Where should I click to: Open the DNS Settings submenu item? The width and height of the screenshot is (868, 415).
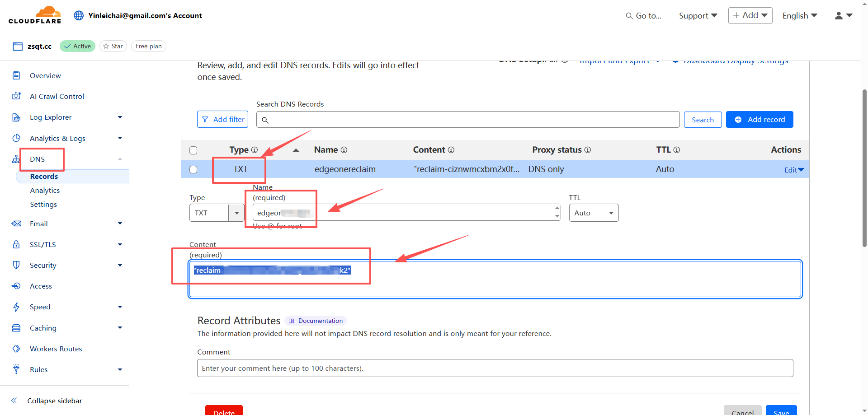(43, 205)
